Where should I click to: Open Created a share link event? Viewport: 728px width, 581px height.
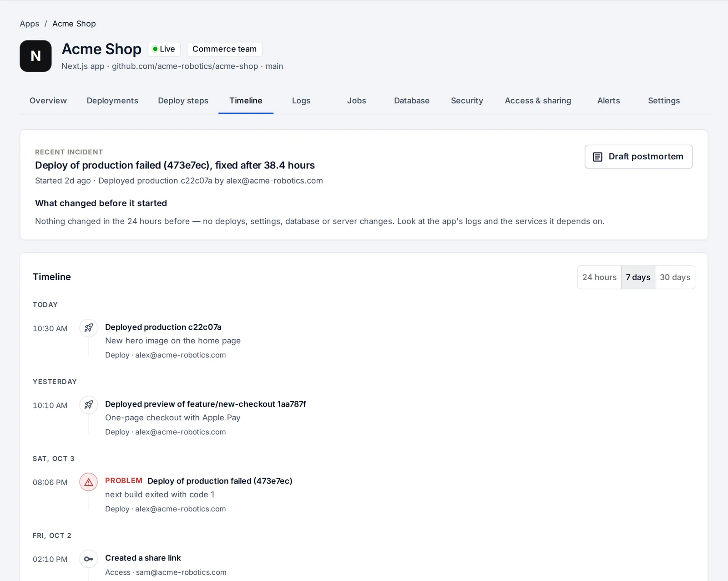(x=143, y=558)
